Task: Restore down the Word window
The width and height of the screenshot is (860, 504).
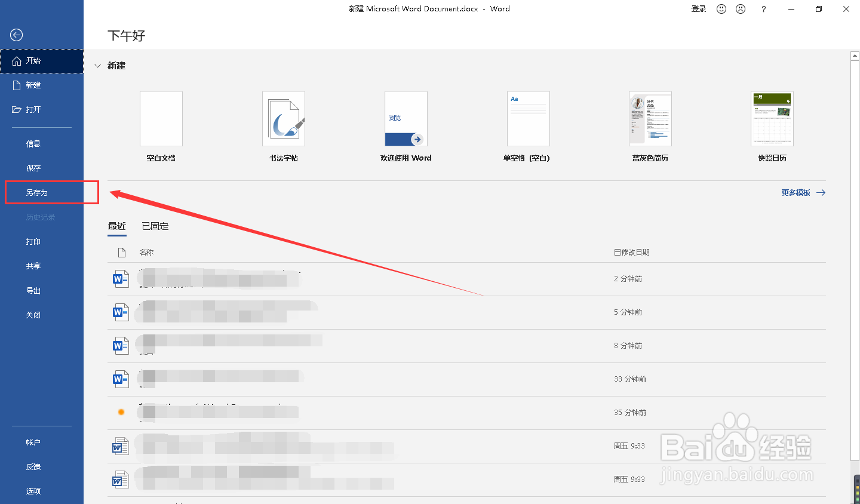Action: (x=819, y=9)
